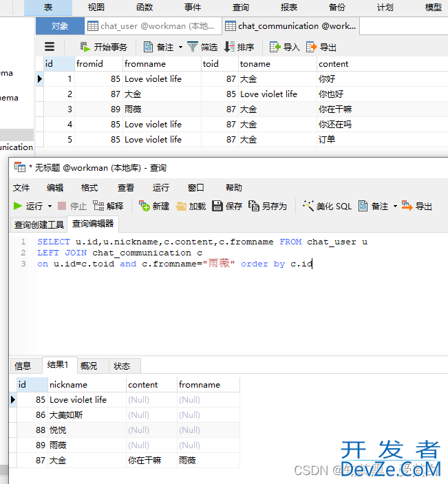Click the 备注 button in the table toolbar
The height and width of the screenshot is (484, 448).
[158, 48]
